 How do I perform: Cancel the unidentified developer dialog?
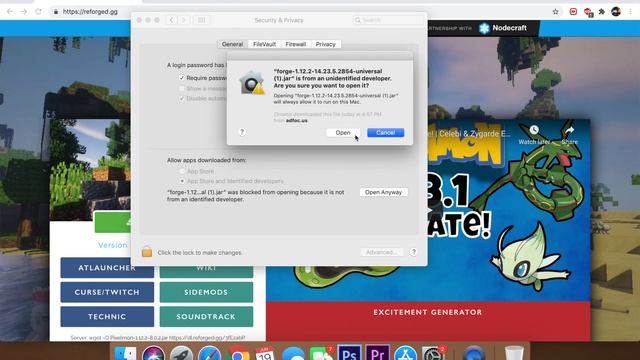[x=385, y=133]
